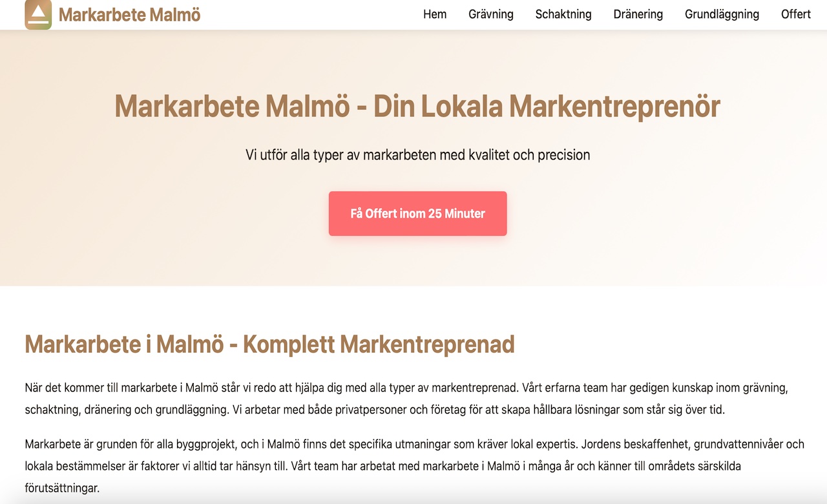
Task: Select "Grundläggning" in the top menu
Action: (x=722, y=14)
